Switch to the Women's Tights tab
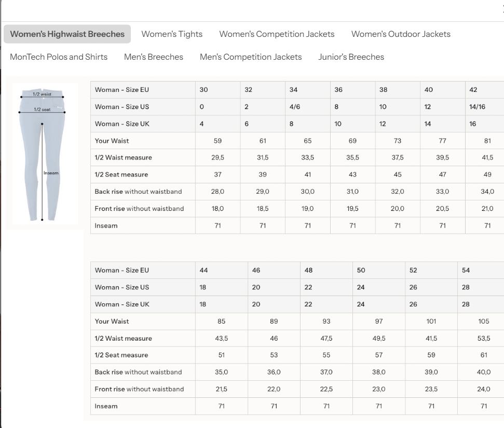The image size is (504, 428). (172, 34)
